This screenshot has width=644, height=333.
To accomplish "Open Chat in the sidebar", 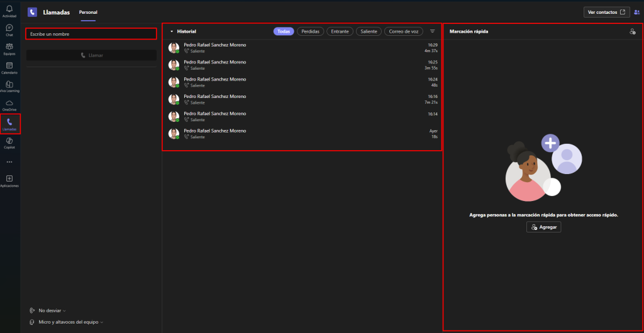I will (x=9, y=30).
